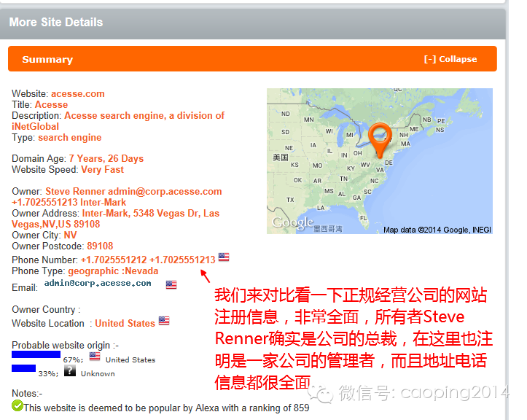Click the Google logo on the map
Screen dimensions: 527x420
point(292,222)
